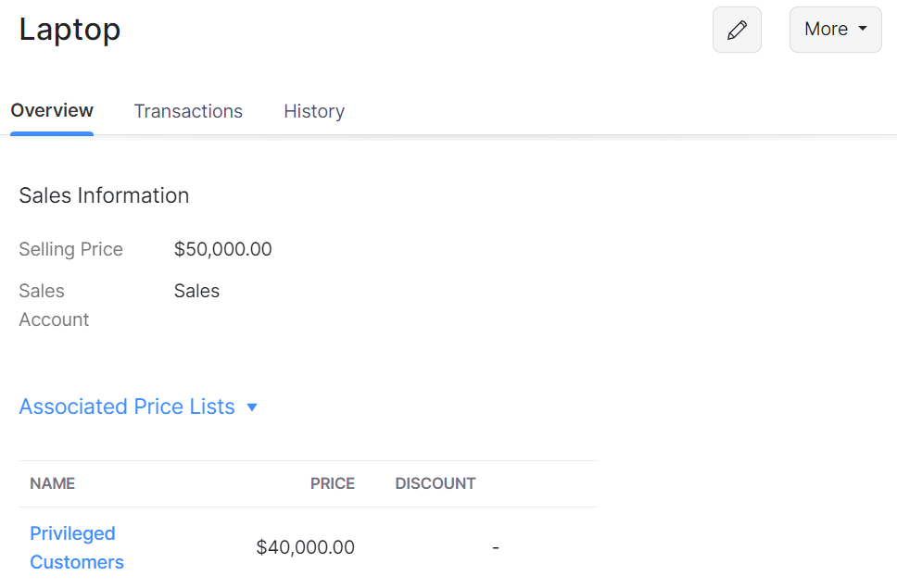Viewport: 897px width, 588px height.
Task: Click the Sales account link
Action: (x=196, y=291)
